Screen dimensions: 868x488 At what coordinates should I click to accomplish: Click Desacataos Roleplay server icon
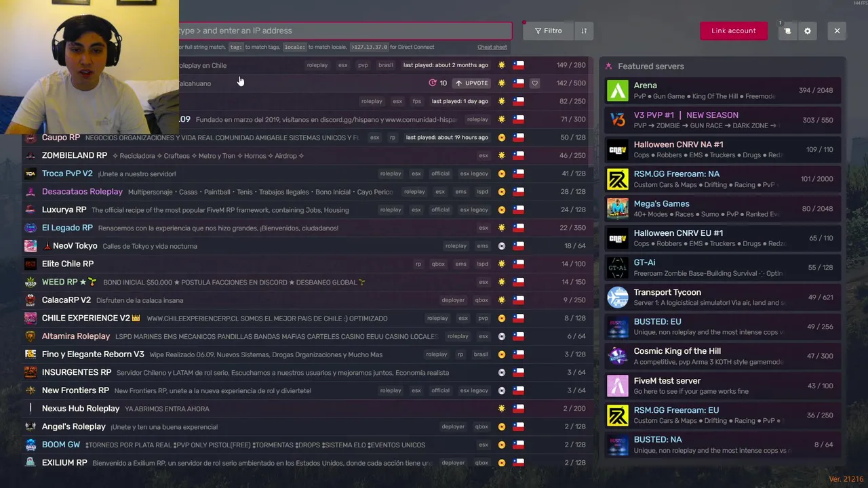(31, 192)
